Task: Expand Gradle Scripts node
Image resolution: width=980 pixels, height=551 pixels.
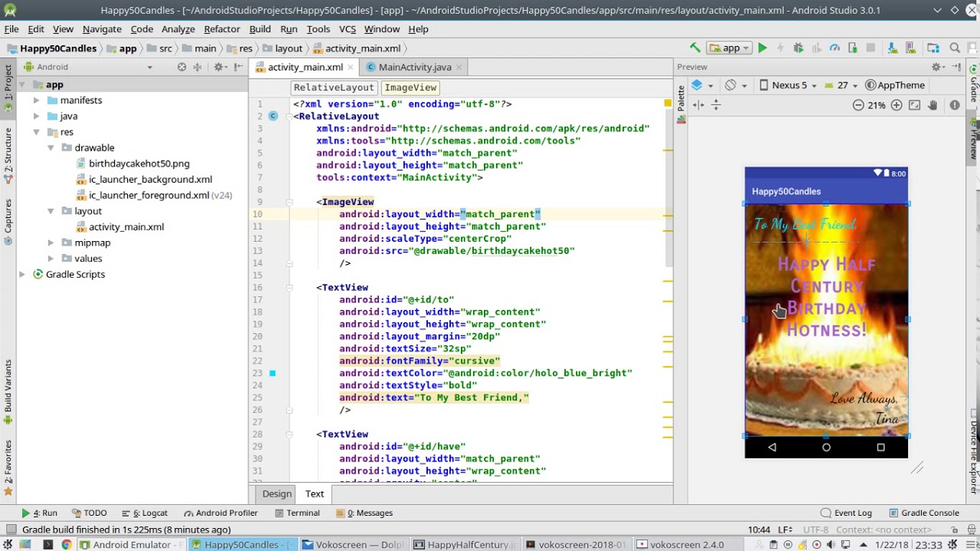Action: 21,274
